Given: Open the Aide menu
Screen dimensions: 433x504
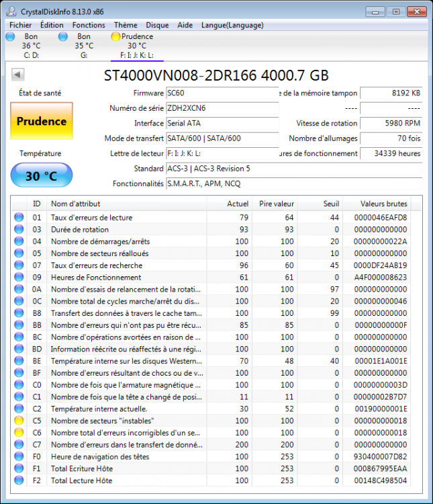Looking at the screenshot, I should pos(185,25).
